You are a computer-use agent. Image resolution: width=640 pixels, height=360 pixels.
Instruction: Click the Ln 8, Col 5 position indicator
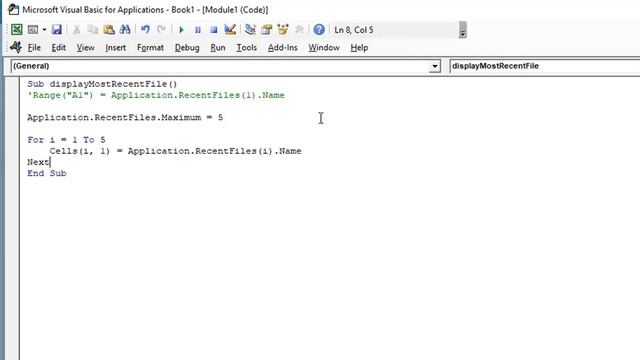coord(353,30)
